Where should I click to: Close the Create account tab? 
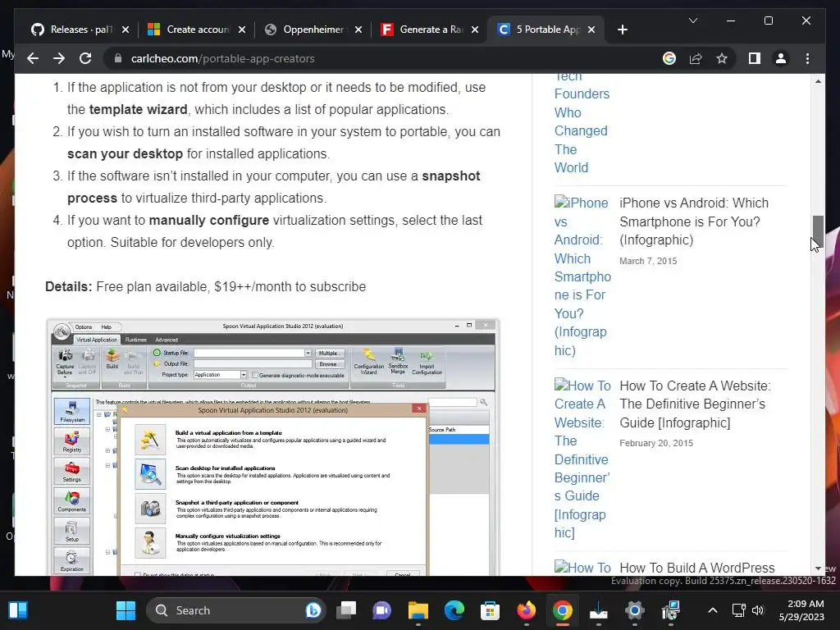(x=242, y=30)
